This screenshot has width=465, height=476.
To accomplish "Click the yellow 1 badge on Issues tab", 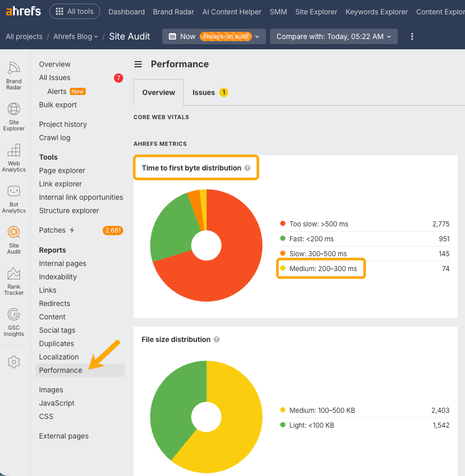I will point(224,92).
